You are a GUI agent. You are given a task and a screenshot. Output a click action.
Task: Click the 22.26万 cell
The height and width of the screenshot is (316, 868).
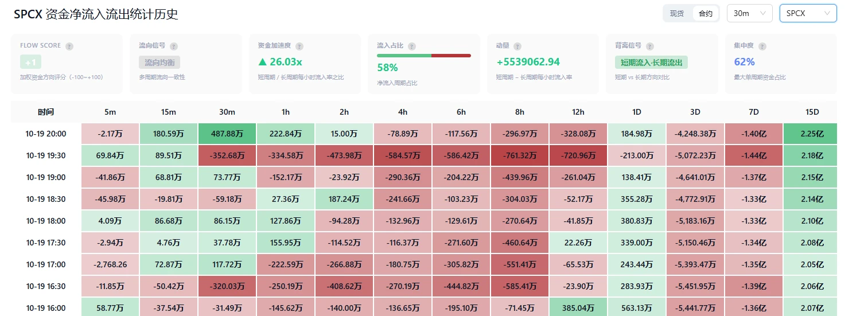click(578, 243)
